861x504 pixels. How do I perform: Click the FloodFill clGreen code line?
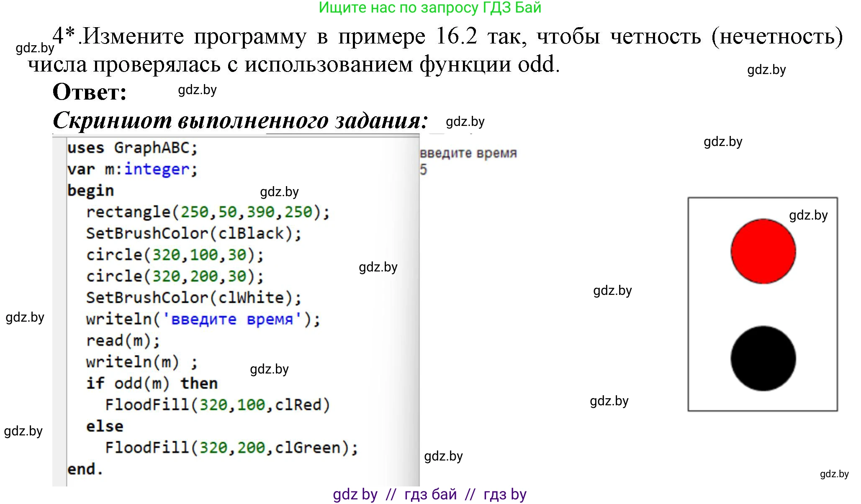pyautogui.click(x=231, y=448)
